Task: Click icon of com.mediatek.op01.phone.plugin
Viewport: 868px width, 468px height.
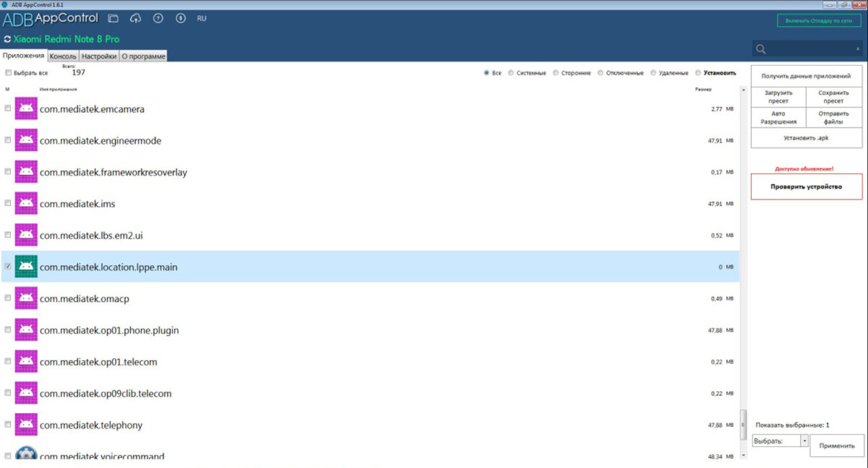Action: pyautogui.click(x=26, y=330)
